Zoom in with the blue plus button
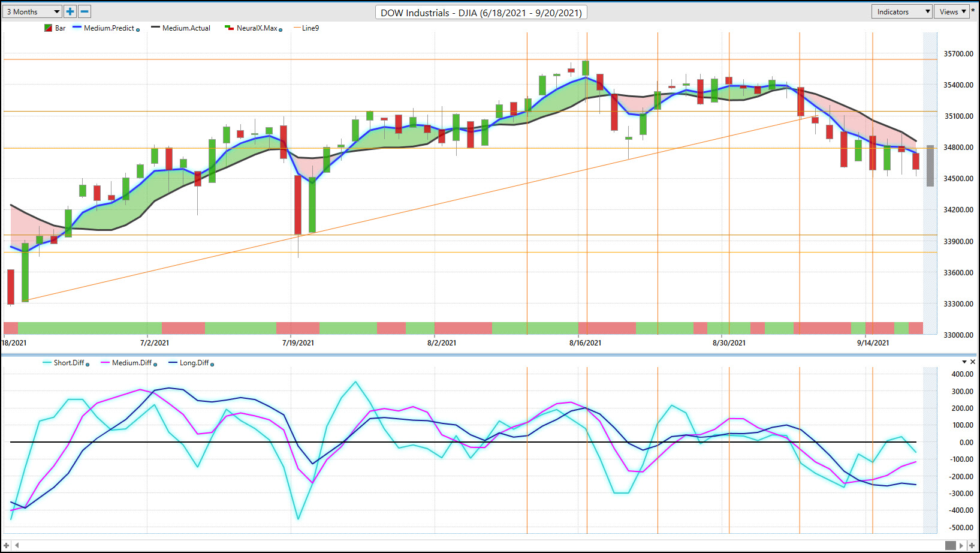The width and height of the screenshot is (980, 553). click(70, 11)
